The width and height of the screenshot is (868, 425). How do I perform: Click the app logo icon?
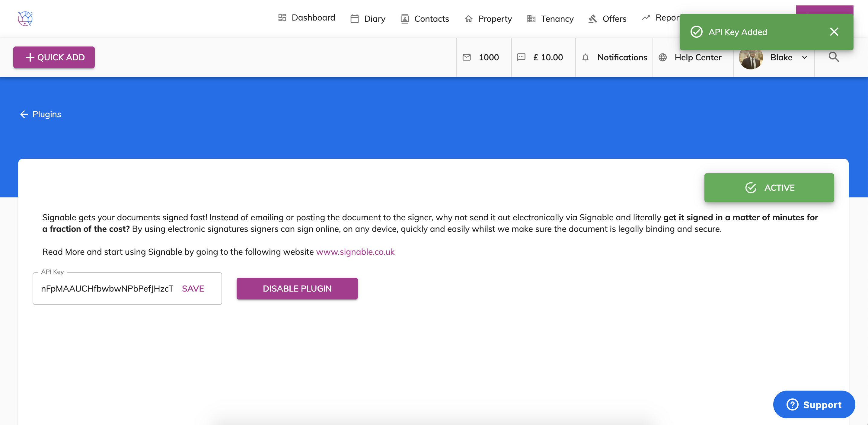tap(25, 18)
